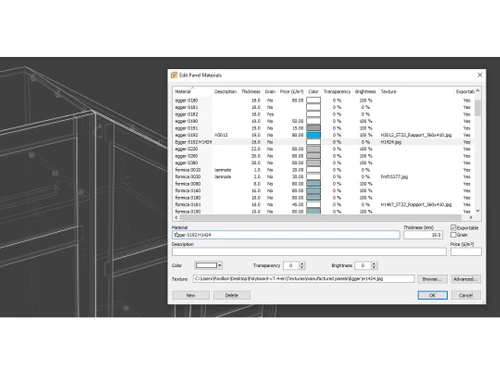This screenshot has height=375, width=500.
Task: Select the egger 0181 row
Action: (323, 107)
